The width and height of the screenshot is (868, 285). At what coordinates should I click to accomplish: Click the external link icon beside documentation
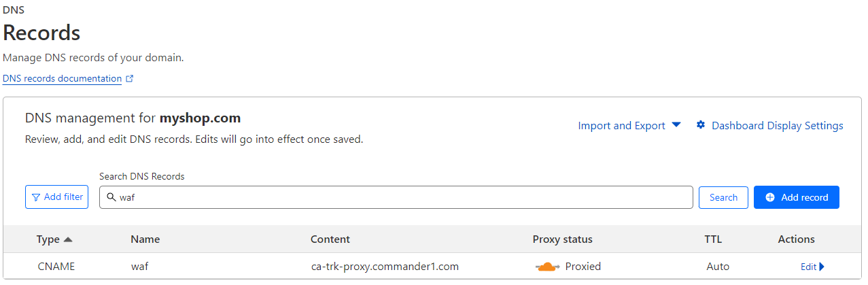(x=130, y=79)
